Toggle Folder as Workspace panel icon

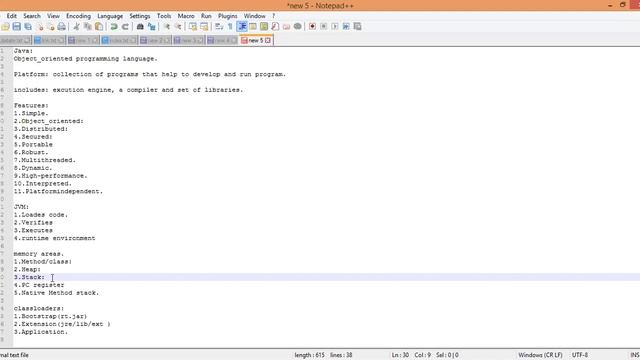(287, 27)
